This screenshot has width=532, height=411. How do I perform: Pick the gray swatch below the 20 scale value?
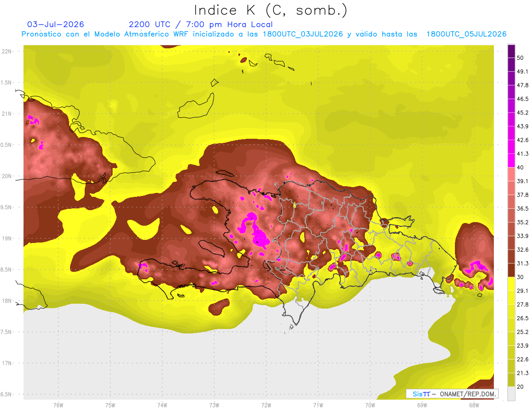point(511,394)
